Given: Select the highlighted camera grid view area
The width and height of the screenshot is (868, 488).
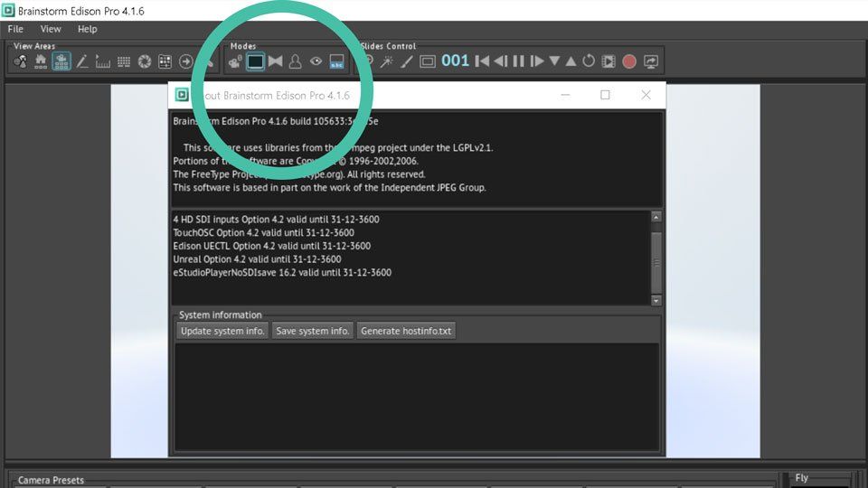Looking at the screenshot, I should click(61, 61).
